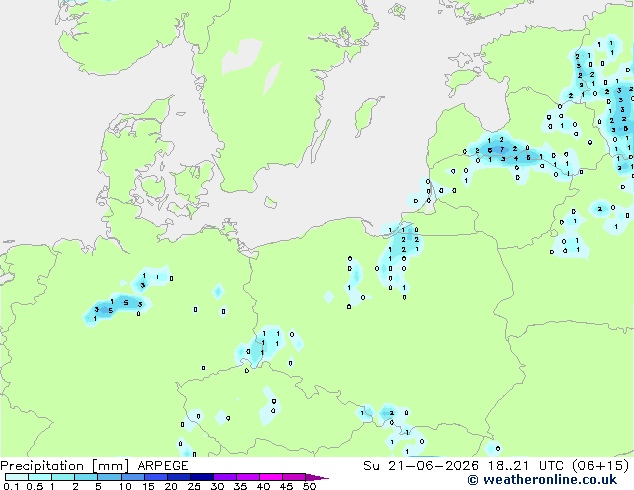
Task: Click the date '21-06-2026' text
Action: coord(433,466)
